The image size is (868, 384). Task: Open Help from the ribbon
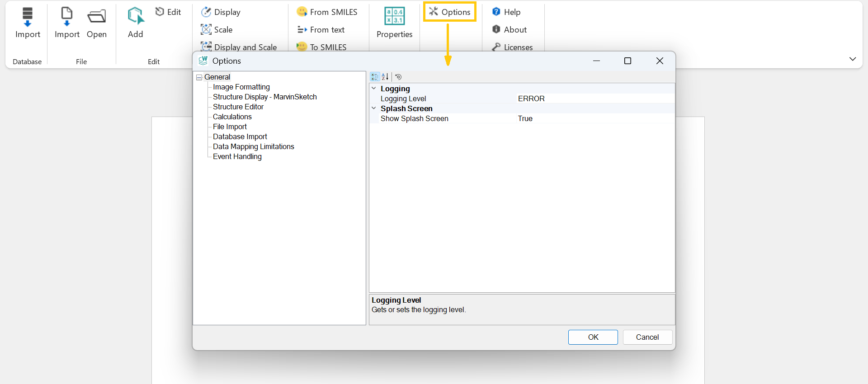click(x=506, y=12)
